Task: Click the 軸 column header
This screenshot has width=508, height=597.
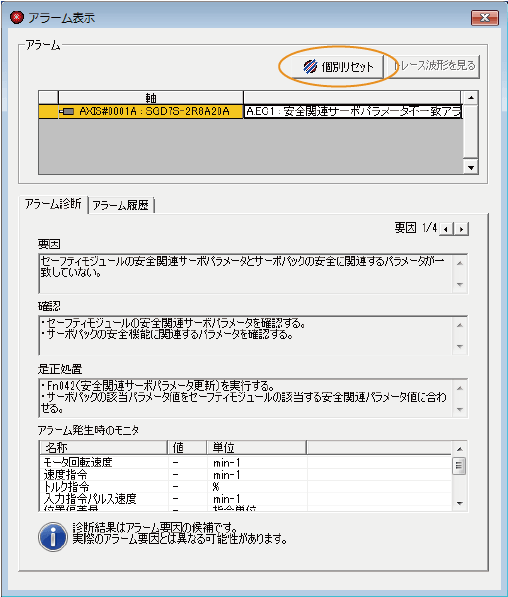Action: pos(151,98)
